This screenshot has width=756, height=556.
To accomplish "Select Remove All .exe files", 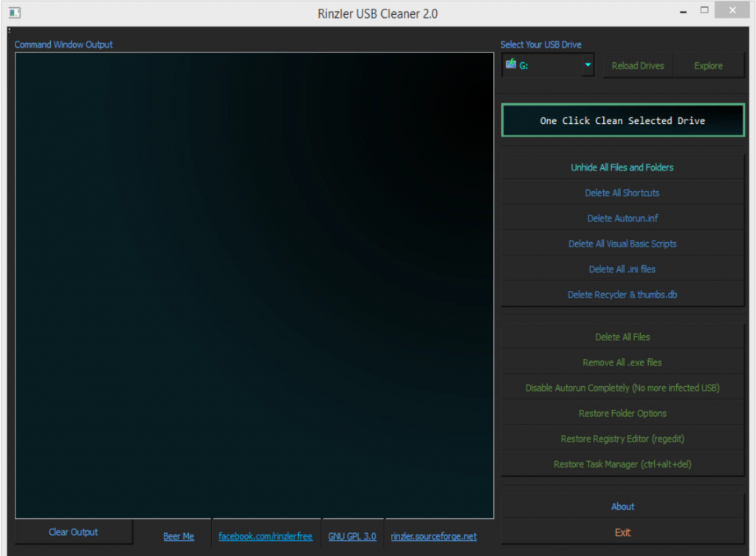I will (622, 363).
